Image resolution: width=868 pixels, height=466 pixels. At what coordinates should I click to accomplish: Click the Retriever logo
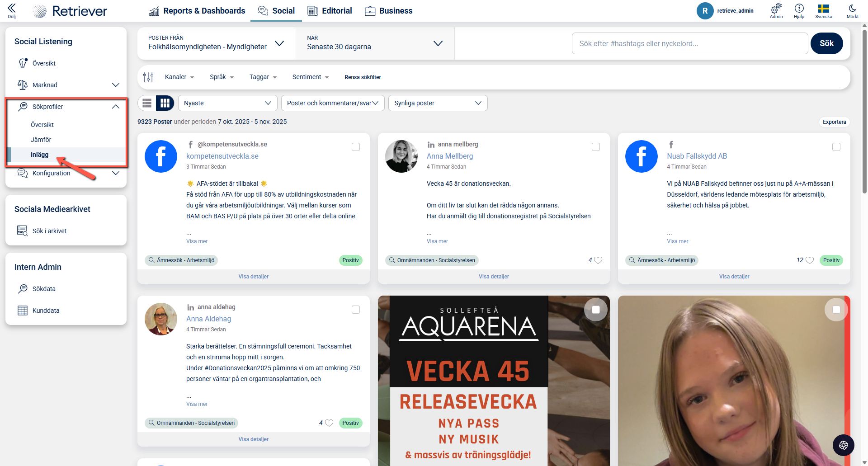click(71, 11)
